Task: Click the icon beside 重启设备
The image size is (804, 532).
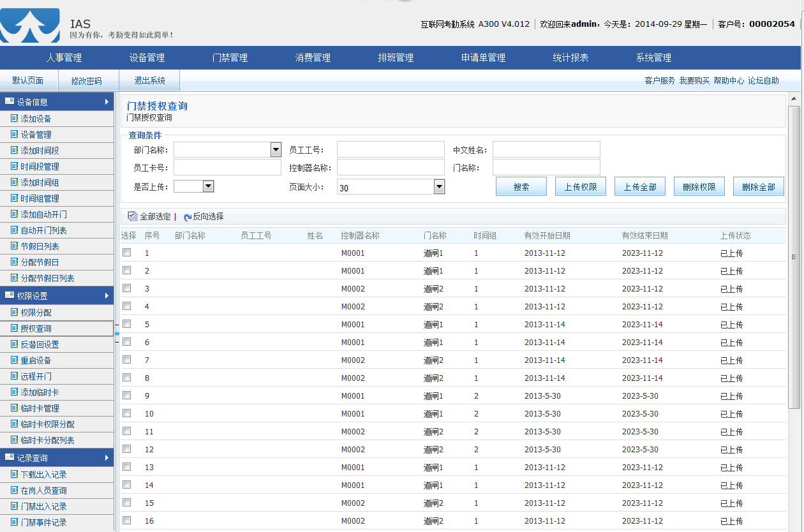Action: (x=14, y=360)
